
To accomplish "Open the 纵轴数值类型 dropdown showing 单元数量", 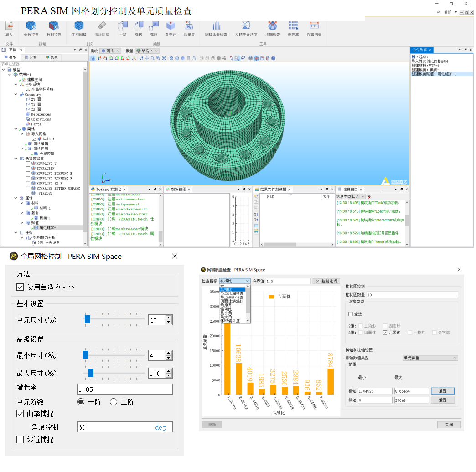I will pos(430,358).
